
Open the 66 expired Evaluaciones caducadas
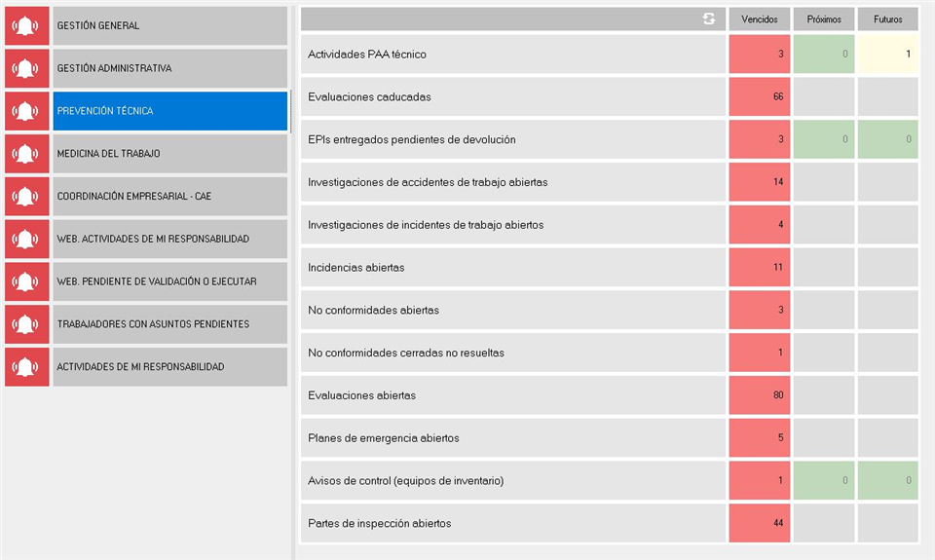tap(759, 97)
